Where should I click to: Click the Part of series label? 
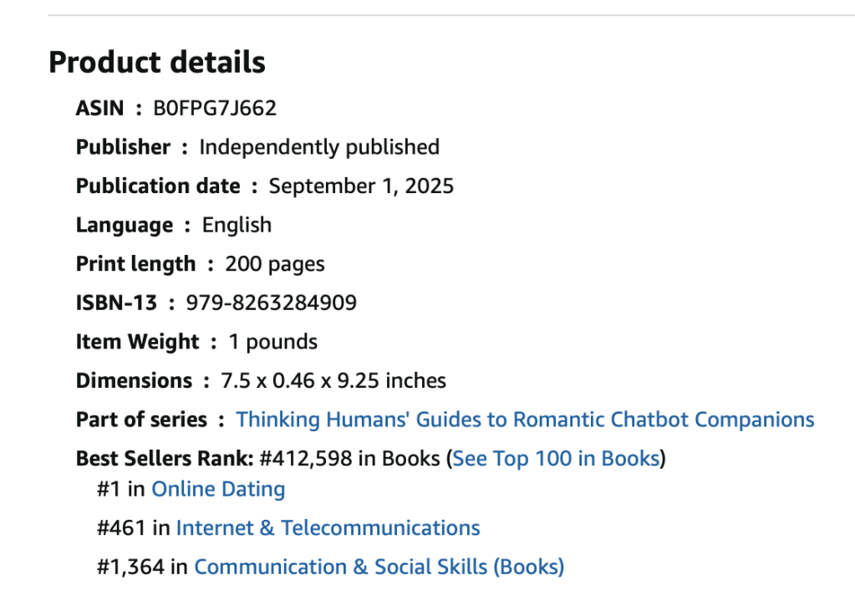[141, 420]
